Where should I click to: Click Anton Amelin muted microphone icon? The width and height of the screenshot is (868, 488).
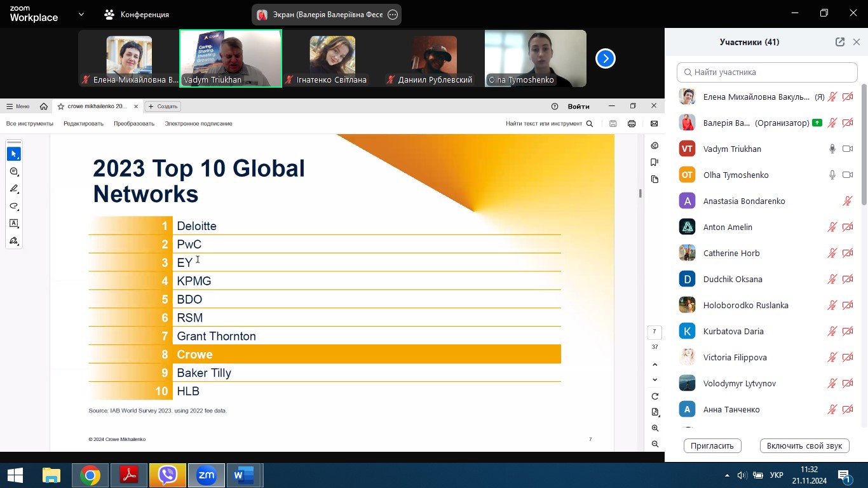[x=832, y=227]
